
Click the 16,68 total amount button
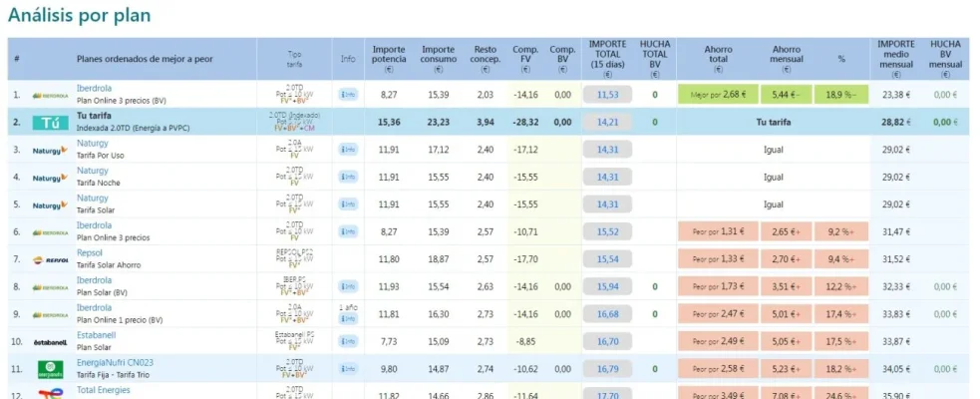607,314
